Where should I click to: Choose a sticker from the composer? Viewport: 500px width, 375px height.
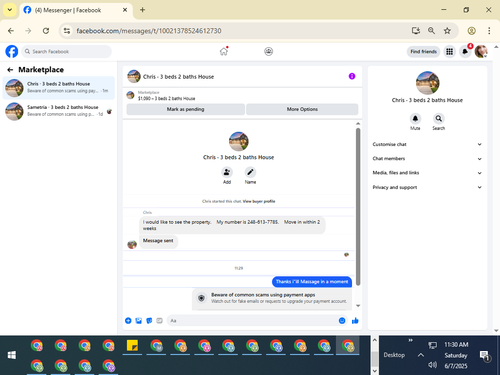pos(149,321)
